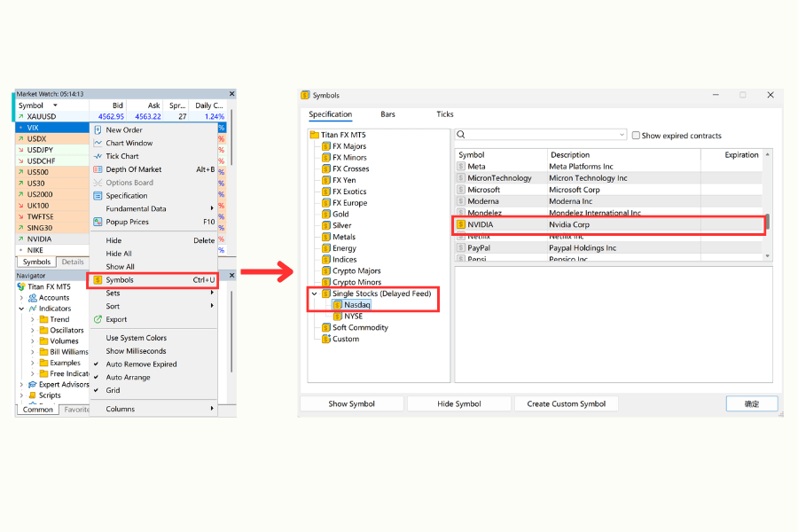Choose Hide All from context menu
This screenshot has height=532, width=798.
pos(119,254)
